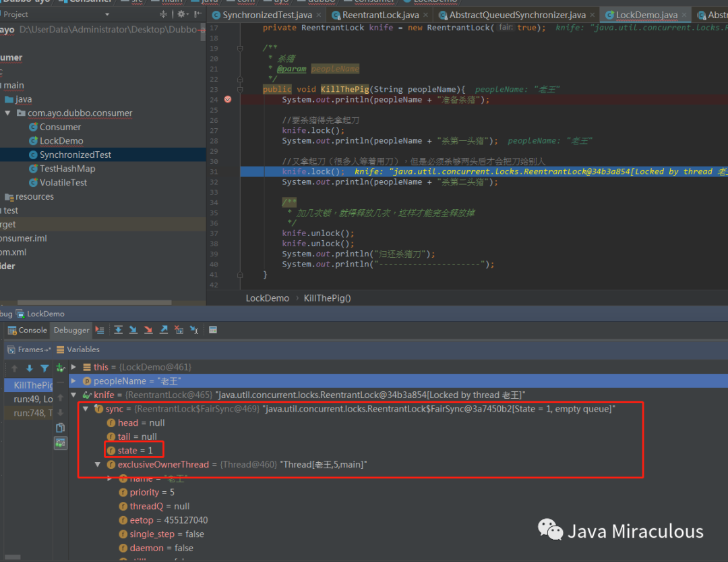
Task: Click Scroll from Source icon in Project panel
Action: click(x=163, y=14)
